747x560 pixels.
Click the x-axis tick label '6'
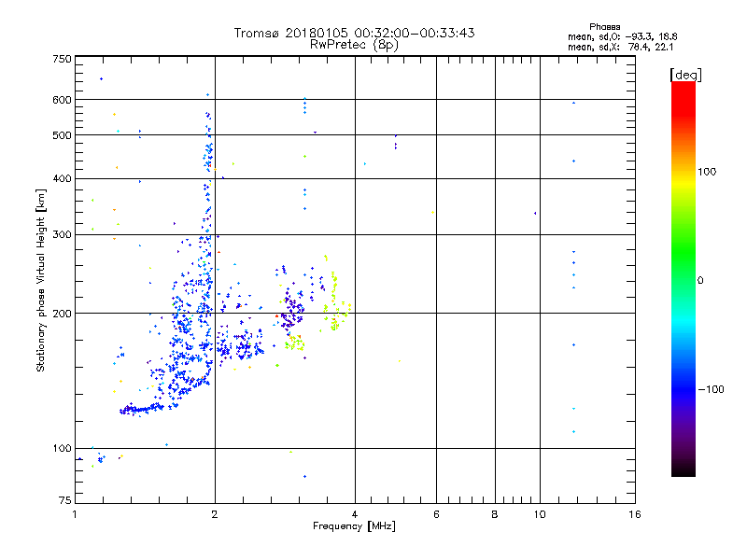(436, 514)
